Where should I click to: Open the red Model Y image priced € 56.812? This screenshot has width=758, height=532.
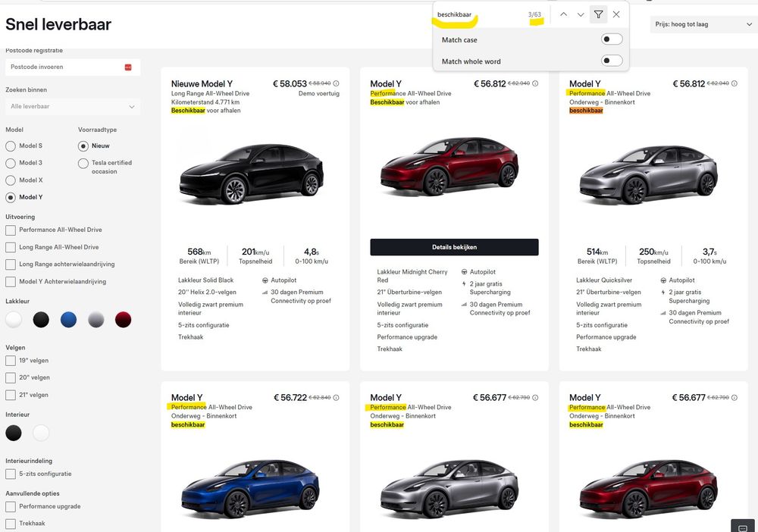(449, 167)
